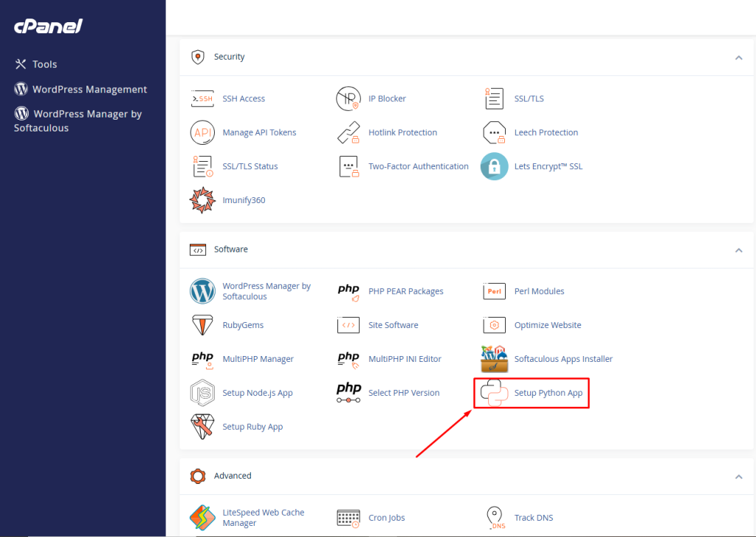
Task: Open the Imunify360 icon
Action: click(x=202, y=200)
